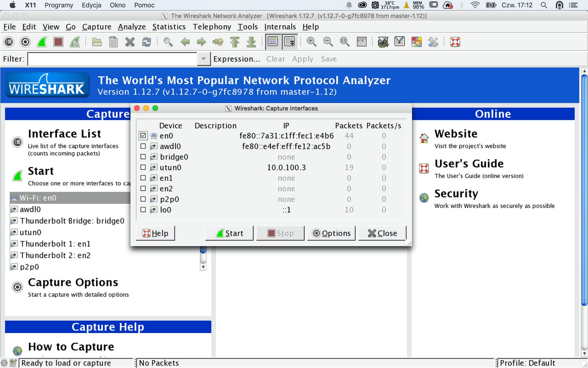Click the expert info icon in the status bar
This screenshot has height=368, width=588.
point(4,363)
